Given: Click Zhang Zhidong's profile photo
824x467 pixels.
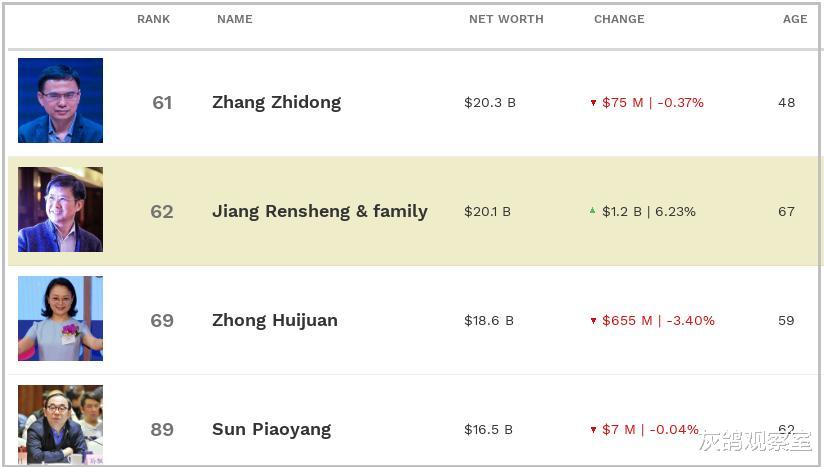Looking at the screenshot, I should [60, 100].
